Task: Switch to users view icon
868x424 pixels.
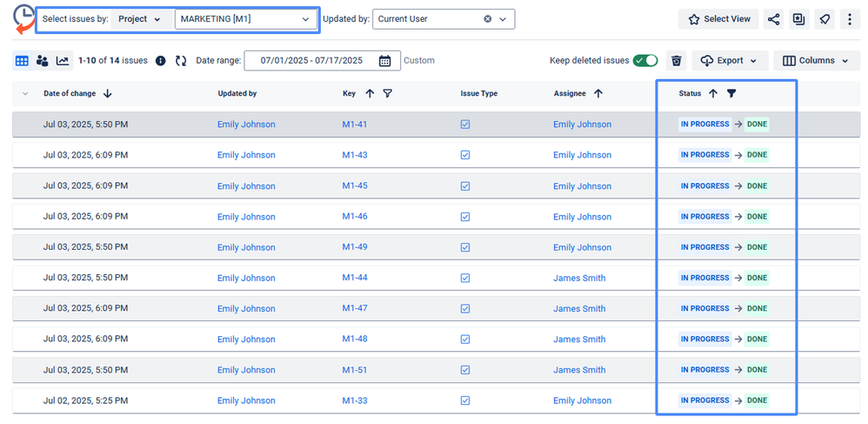Action: click(x=42, y=61)
